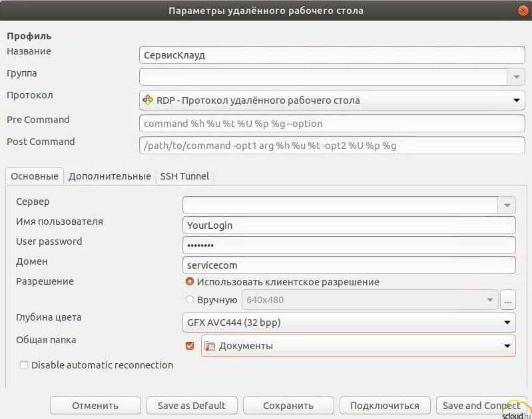Click the 'Имя пользователя' input field
Image resolution: width=532 pixels, height=419 pixels.
(348, 225)
